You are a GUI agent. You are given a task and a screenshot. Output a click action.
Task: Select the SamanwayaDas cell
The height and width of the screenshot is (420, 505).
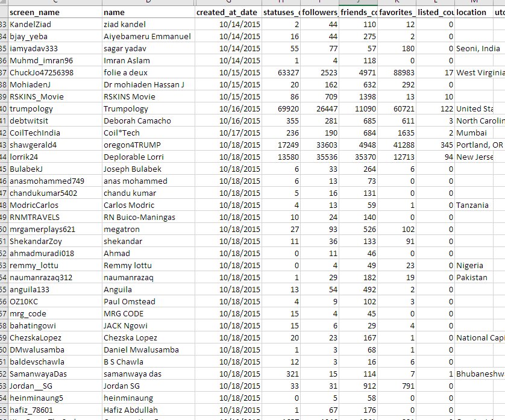[x=55, y=374]
